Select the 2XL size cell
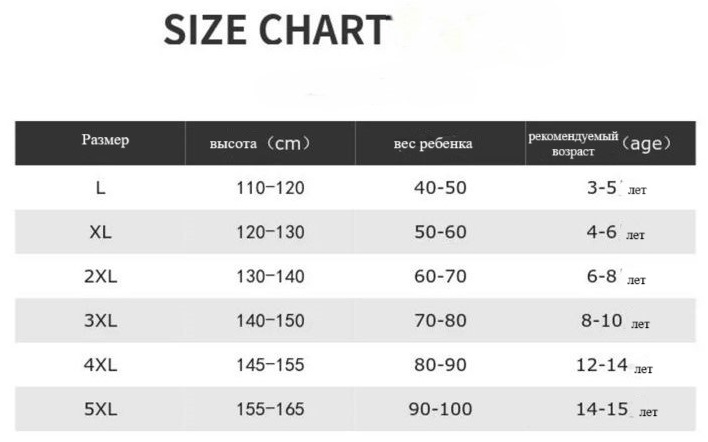 (x=100, y=276)
